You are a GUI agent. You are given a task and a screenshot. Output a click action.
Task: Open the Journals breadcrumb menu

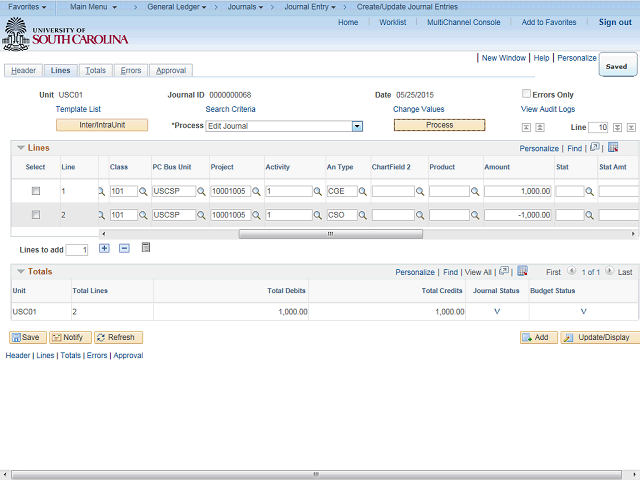245,7
